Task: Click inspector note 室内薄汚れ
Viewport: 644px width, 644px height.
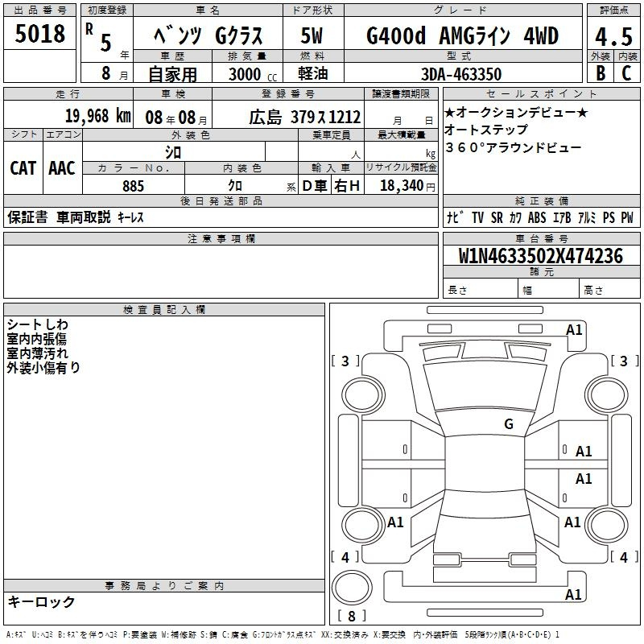Action: (37, 353)
